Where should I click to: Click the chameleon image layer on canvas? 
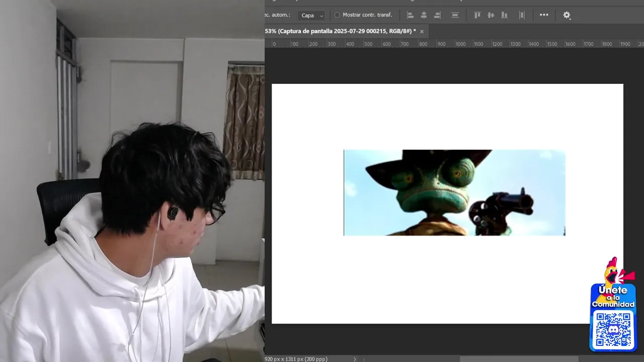(x=454, y=193)
